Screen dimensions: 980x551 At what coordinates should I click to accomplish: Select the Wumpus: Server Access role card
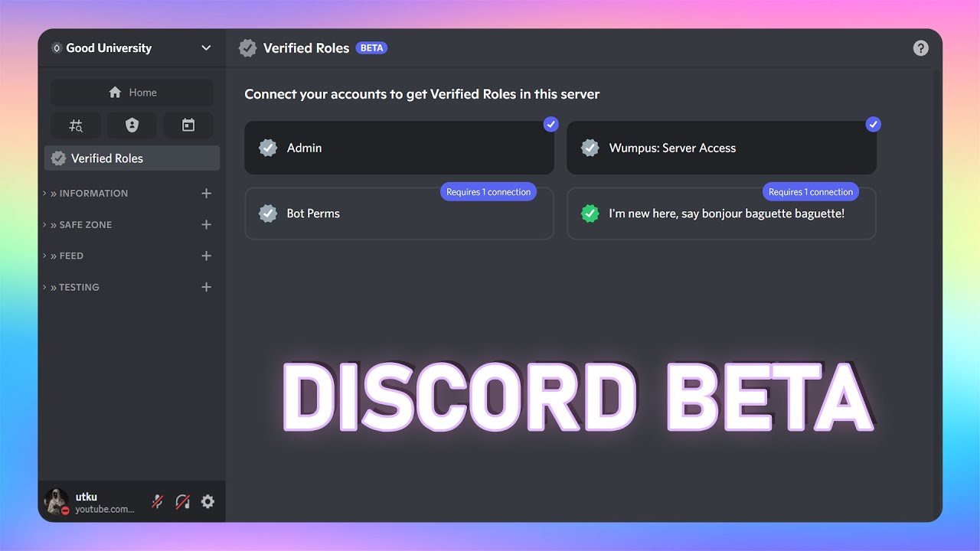click(x=721, y=148)
